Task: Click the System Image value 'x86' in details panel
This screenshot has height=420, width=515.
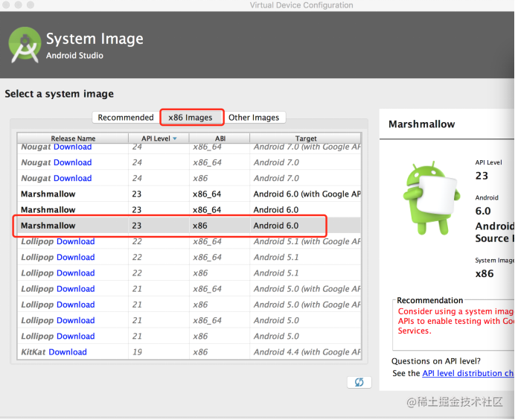Action: coord(484,273)
